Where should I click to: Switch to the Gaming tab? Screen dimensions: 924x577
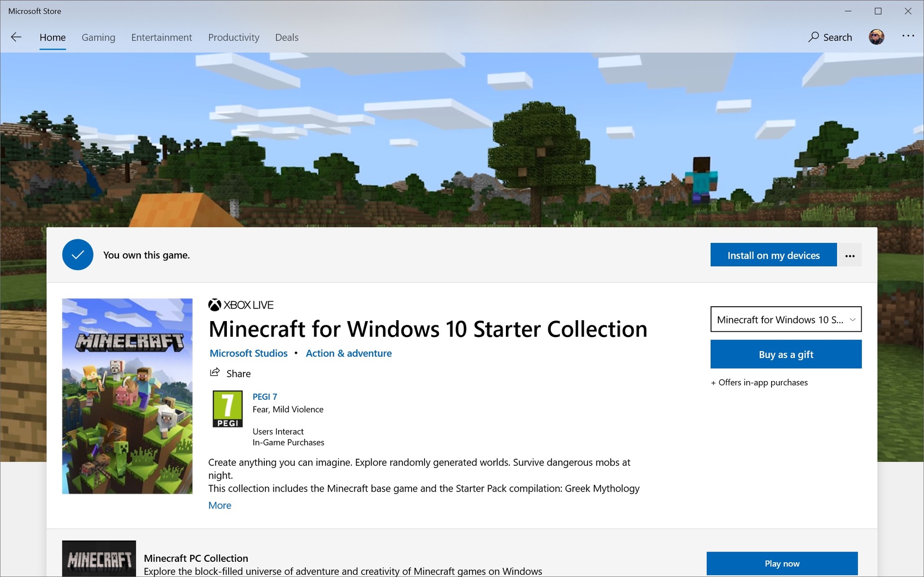pyautogui.click(x=98, y=37)
